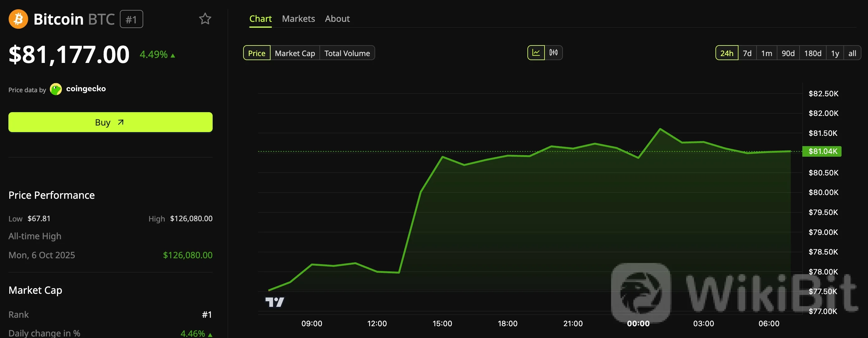Click the TradingView logo on the chart
This screenshot has width=868, height=338.
point(275,302)
